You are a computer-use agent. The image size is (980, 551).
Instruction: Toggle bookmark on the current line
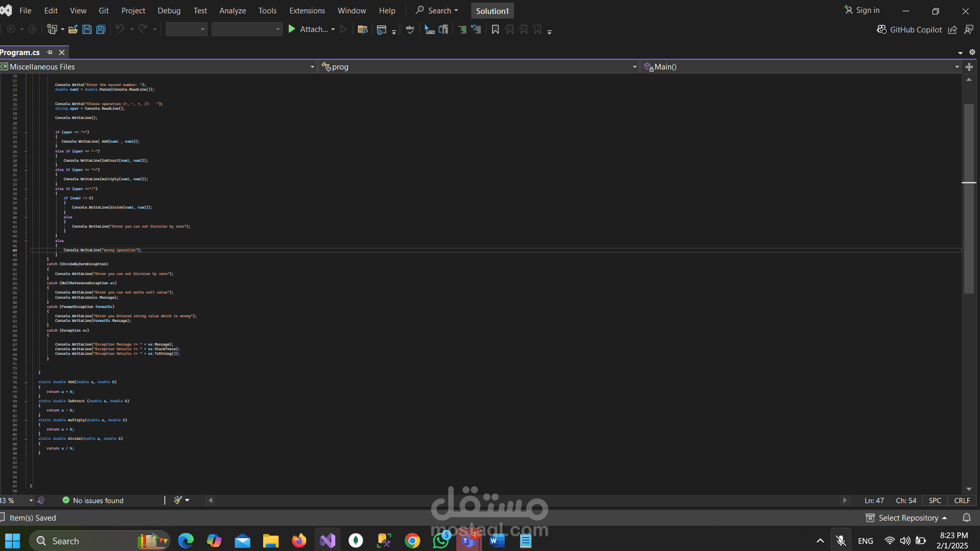pyautogui.click(x=495, y=29)
